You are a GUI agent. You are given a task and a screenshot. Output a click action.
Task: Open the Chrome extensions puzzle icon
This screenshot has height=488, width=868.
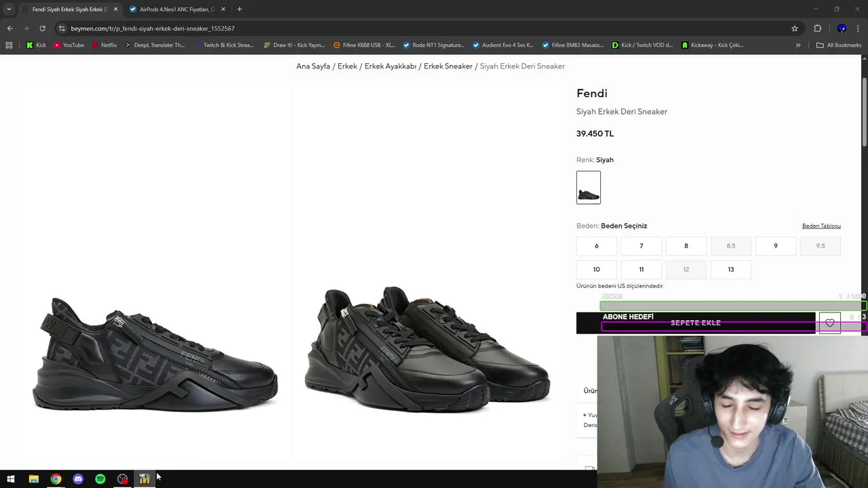tap(817, 28)
